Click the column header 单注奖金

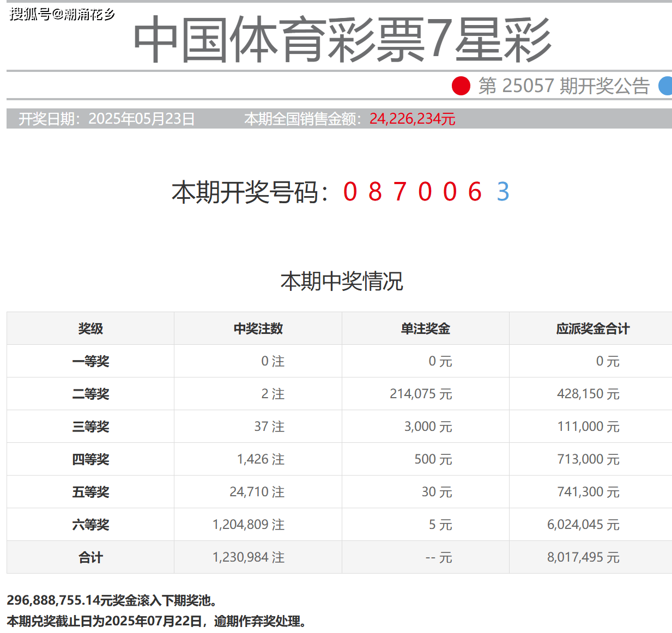(426, 328)
